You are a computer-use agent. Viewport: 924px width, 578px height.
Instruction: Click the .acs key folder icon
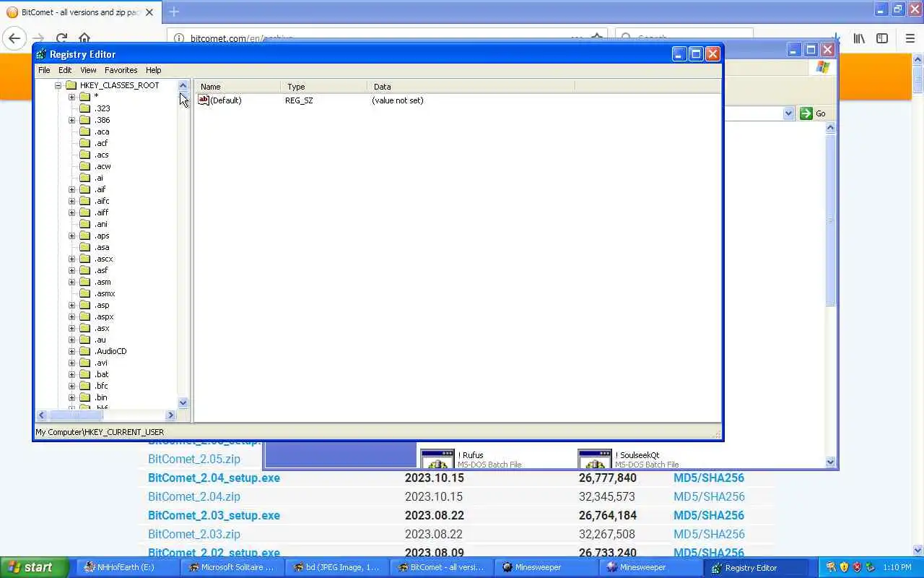click(x=84, y=155)
